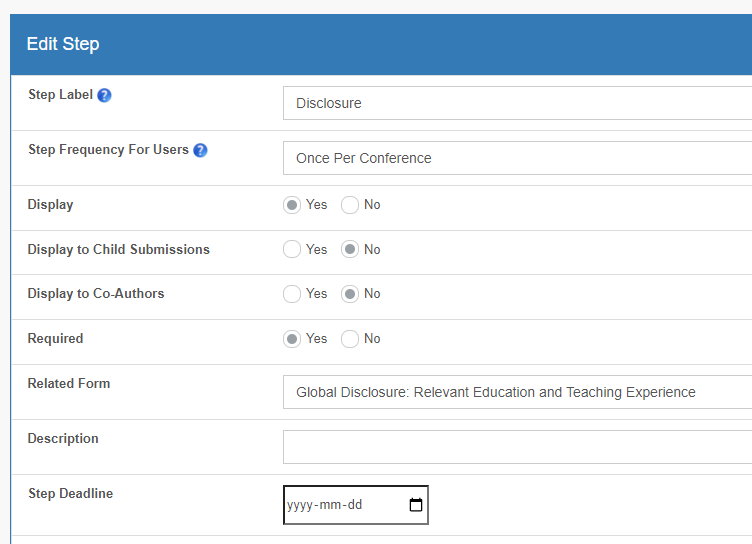Select No for Display
752x544 pixels.
pyautogui.click(x=350, y=205)
